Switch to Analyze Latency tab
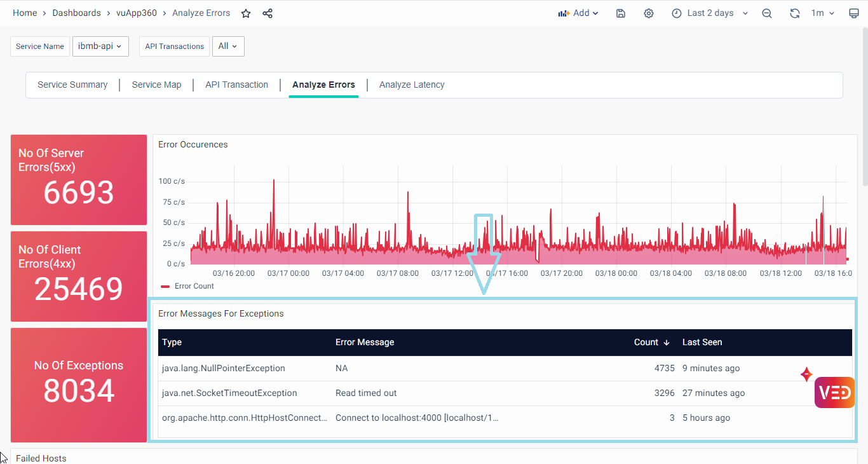868x464 pixels. pos(412,85)
